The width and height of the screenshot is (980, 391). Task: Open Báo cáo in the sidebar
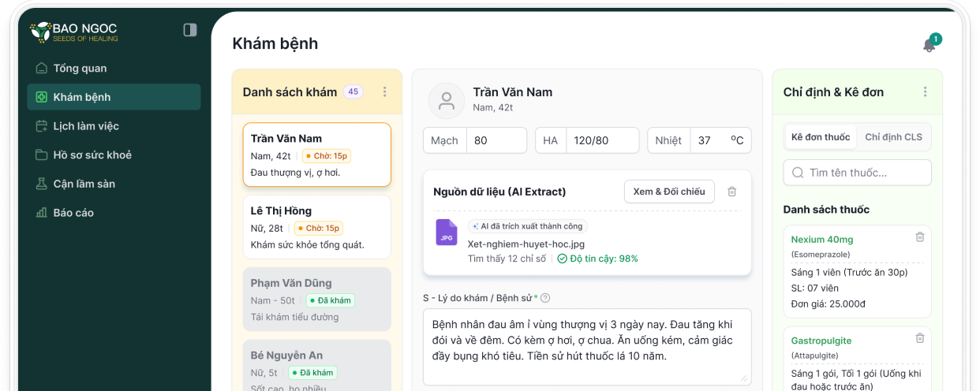(x=114, y=213)
